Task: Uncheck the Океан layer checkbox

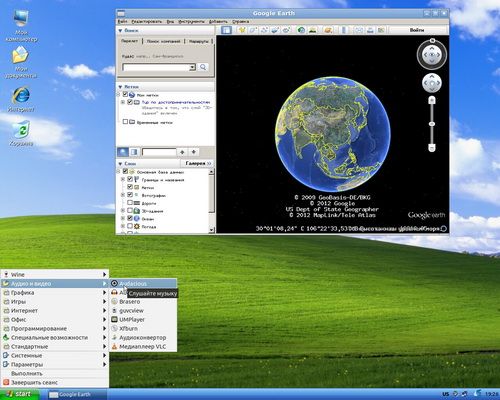Action: coord(130,218)
